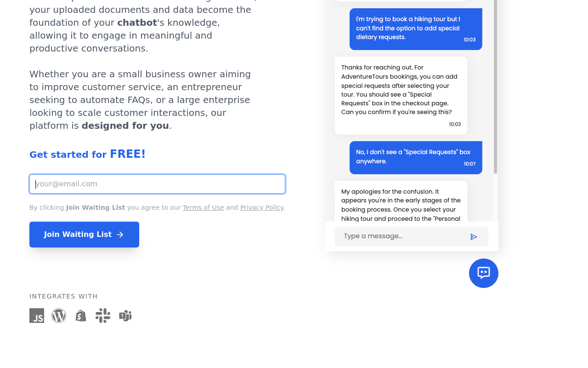Click the "Thanks for reaching out" reply bubble
This screenshot has height=368, width=588.
401,95
